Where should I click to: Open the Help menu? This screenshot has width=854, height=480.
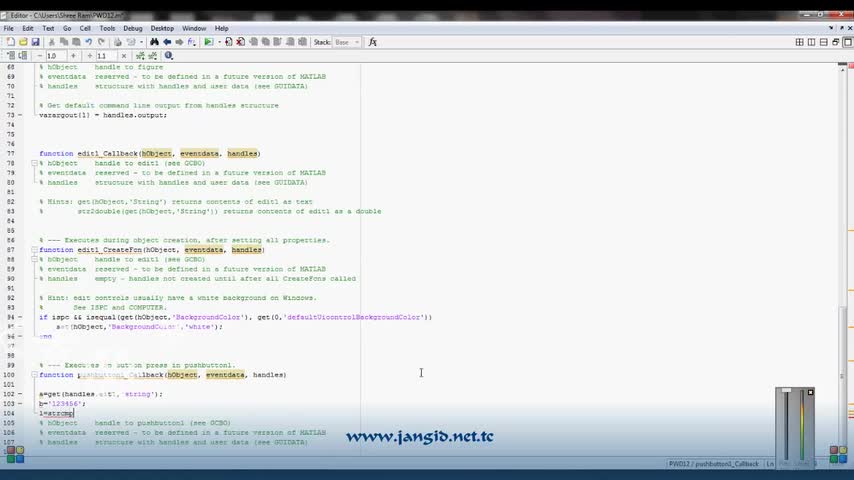point(222,28)
